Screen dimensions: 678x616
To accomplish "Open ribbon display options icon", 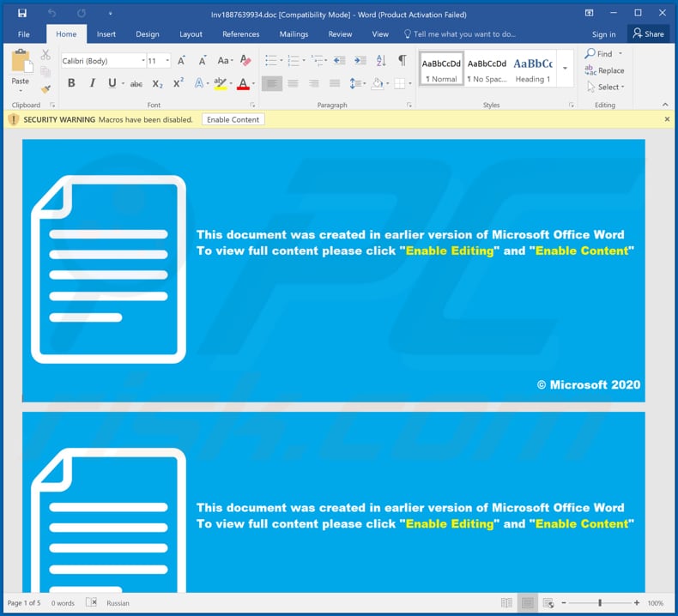I will pyautogui.click(x=589, y=13).
